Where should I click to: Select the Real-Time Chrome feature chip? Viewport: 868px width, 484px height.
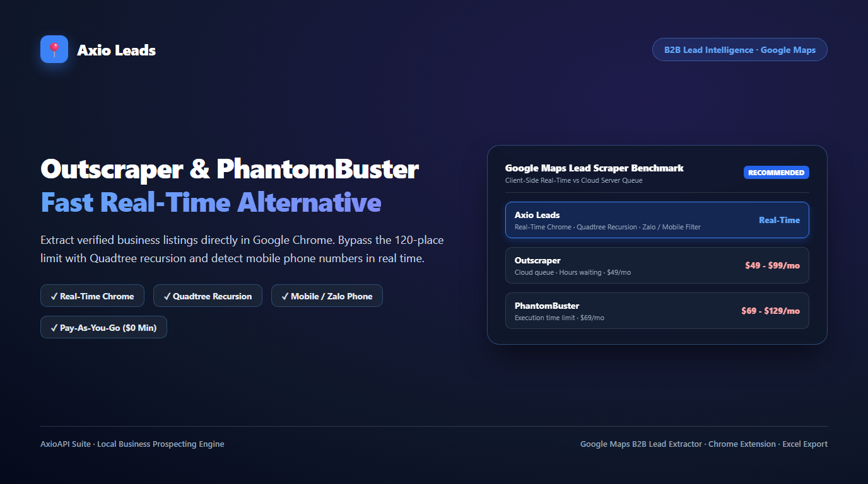pyautogui.click(x=92, y=296)
